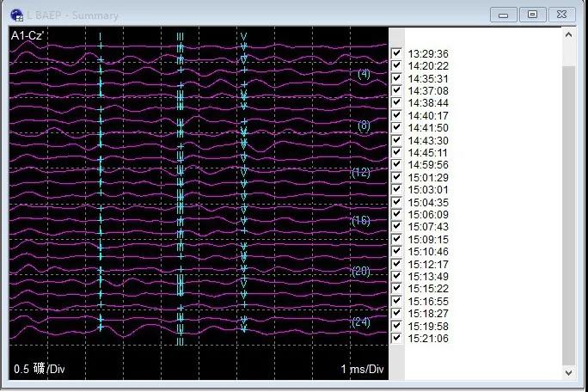Click the 0.5 /Div amplitude scale label

coord(40,369)
